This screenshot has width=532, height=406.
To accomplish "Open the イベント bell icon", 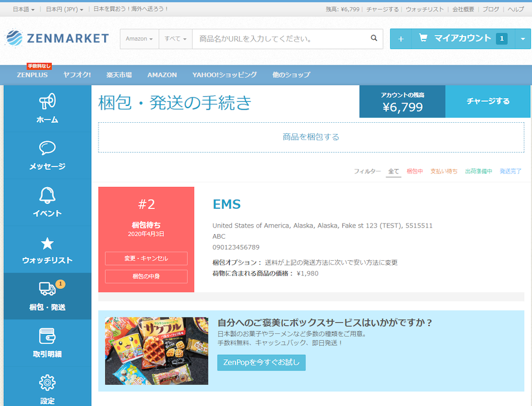I will [47, 195].
